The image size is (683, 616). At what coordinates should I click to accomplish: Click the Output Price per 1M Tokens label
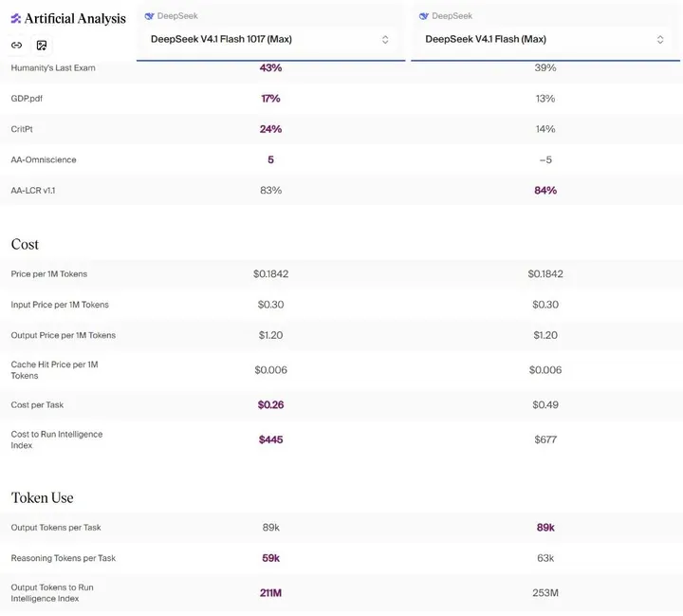pos(64,335)
